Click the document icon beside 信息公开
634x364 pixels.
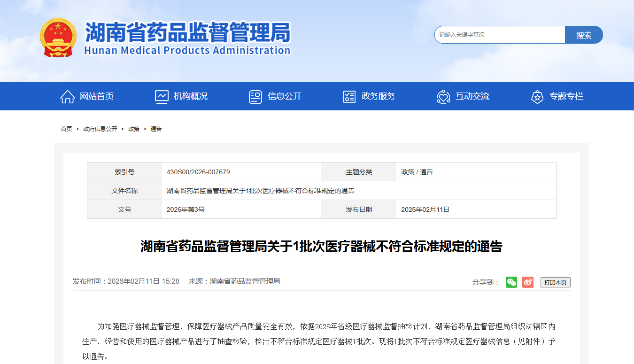pyautogui.click(x=255, y=97)
